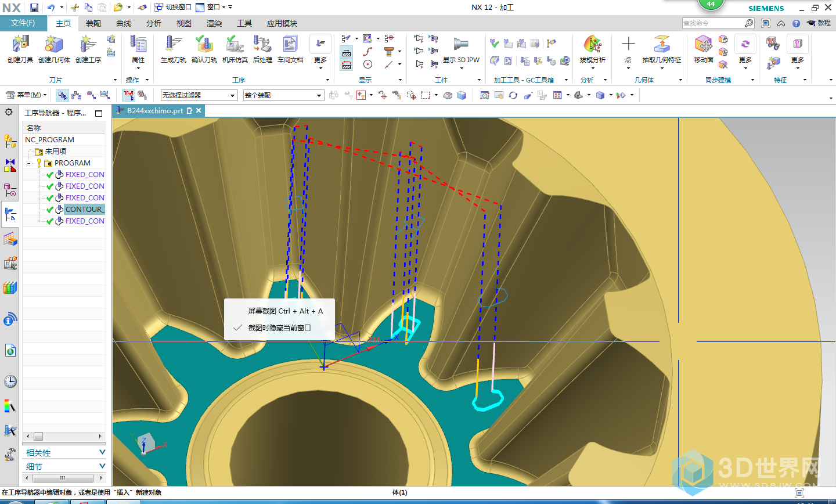Expand 更多 in the 同步建模 group

tap(745, 52)
